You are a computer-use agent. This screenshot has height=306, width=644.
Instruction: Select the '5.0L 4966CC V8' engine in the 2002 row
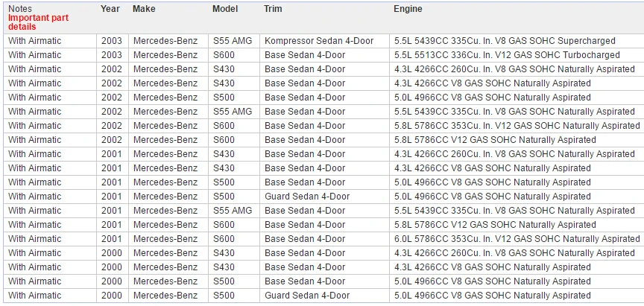click(x=492, y=98)
